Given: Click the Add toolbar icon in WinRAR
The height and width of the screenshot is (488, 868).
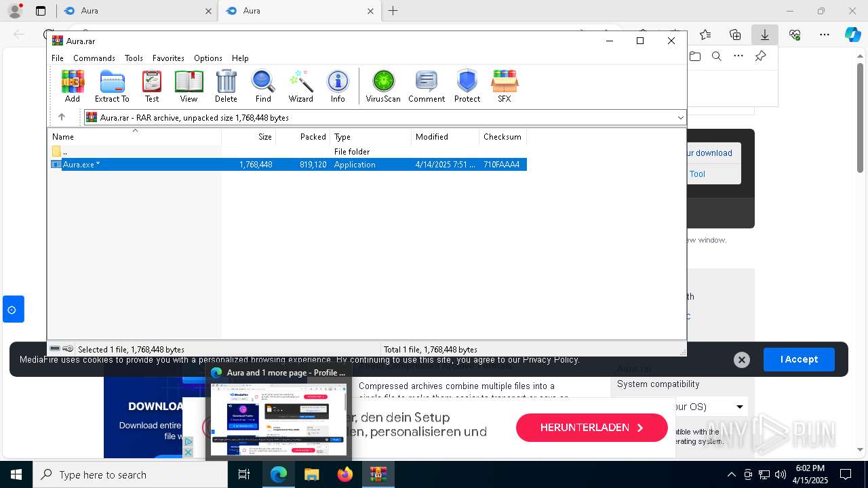Looking at the screenshot, I should pyautogui.click(x=73, y=86).
